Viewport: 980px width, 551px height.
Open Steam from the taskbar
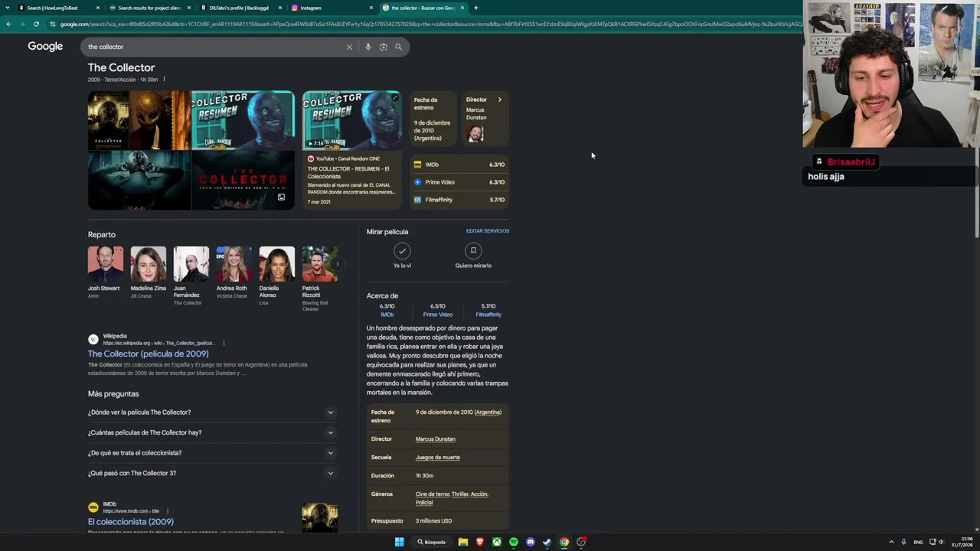pos(547,542)
